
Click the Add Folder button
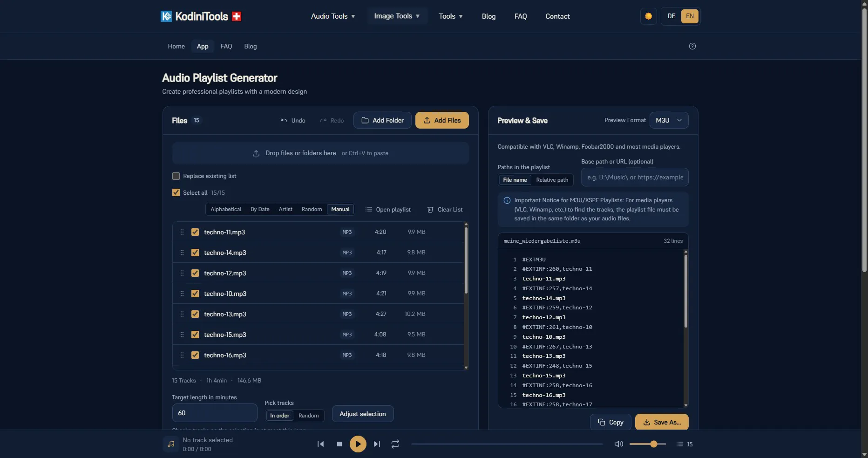point(382,120)
